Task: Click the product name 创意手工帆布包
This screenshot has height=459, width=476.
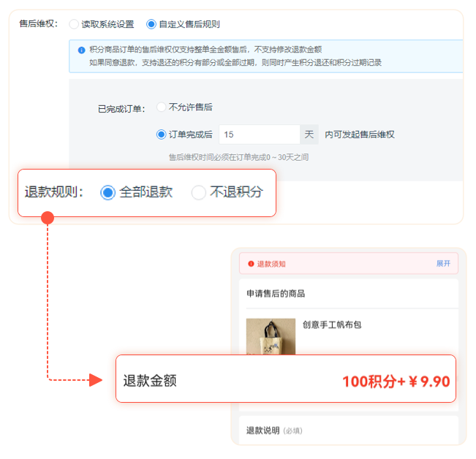Action: pyautogui.click(x=333, y=324)
